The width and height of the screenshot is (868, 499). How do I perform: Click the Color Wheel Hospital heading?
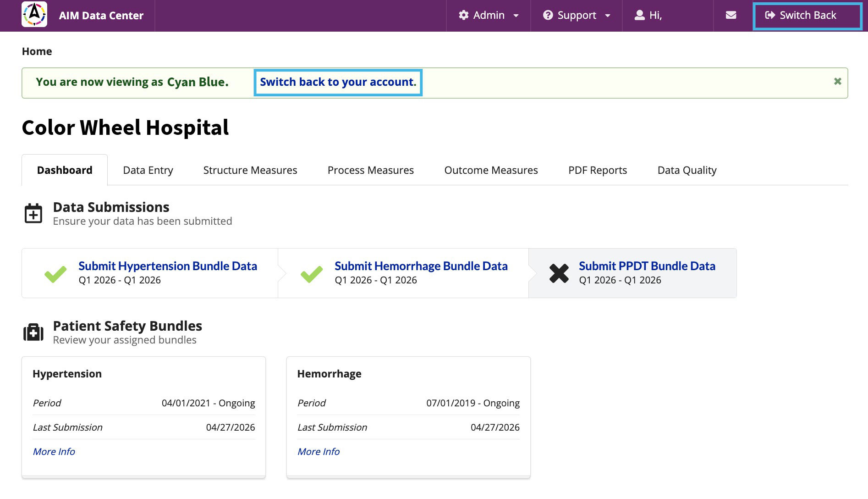(125, 128)
